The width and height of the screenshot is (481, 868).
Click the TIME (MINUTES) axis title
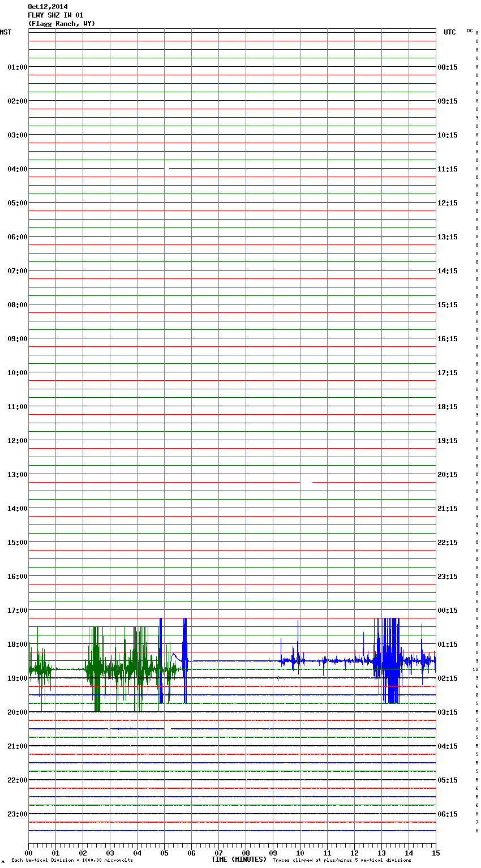pos(239,860)
